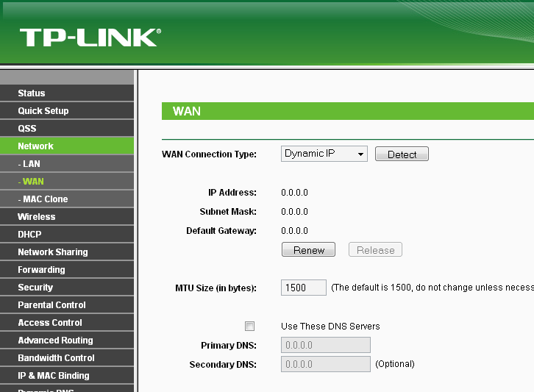Go to Network Sharing

click(67, 252)
